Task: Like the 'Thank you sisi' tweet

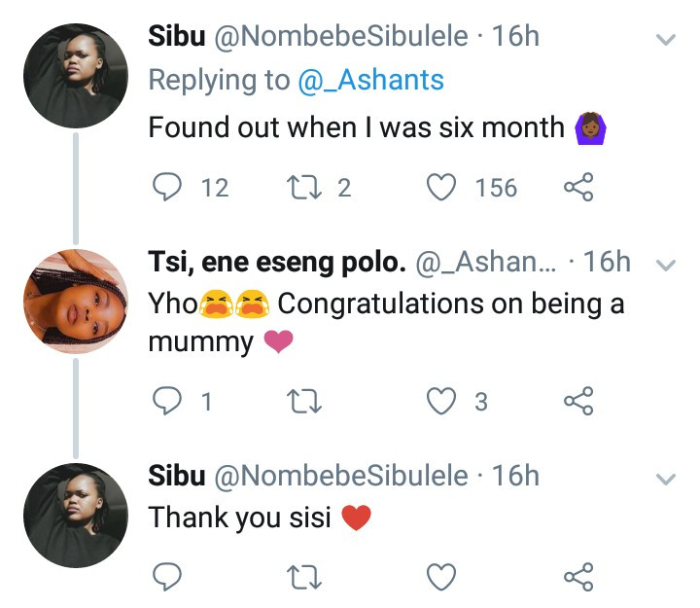Action: pos(441,577)
